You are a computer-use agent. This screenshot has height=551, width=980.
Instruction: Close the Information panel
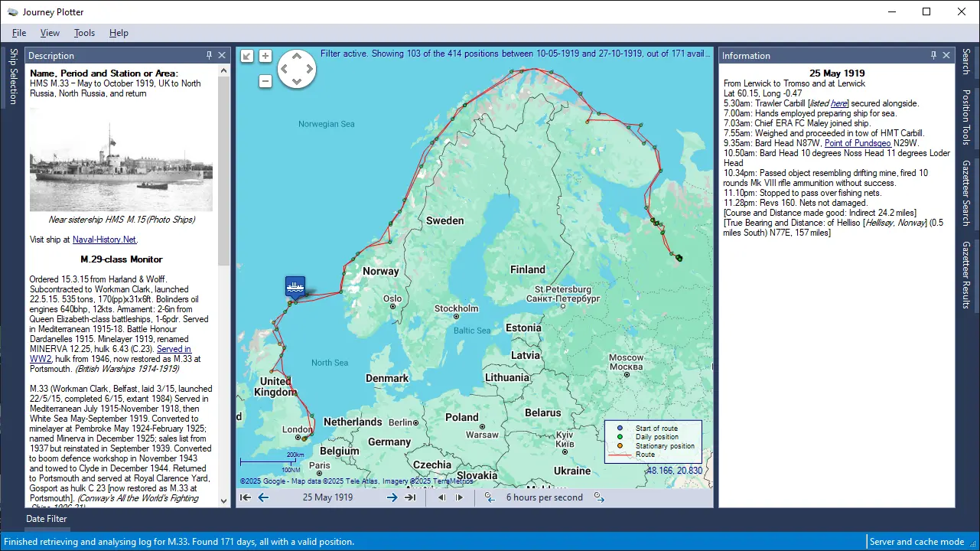pyautogui.click(x=946, y=55)
